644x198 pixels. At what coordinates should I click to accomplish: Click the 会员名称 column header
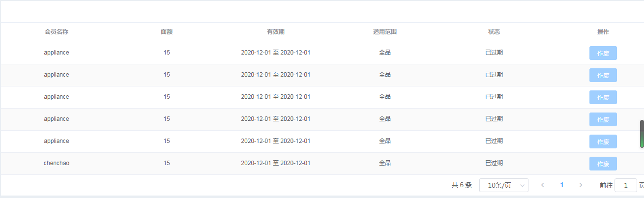[x=57, y=32]
